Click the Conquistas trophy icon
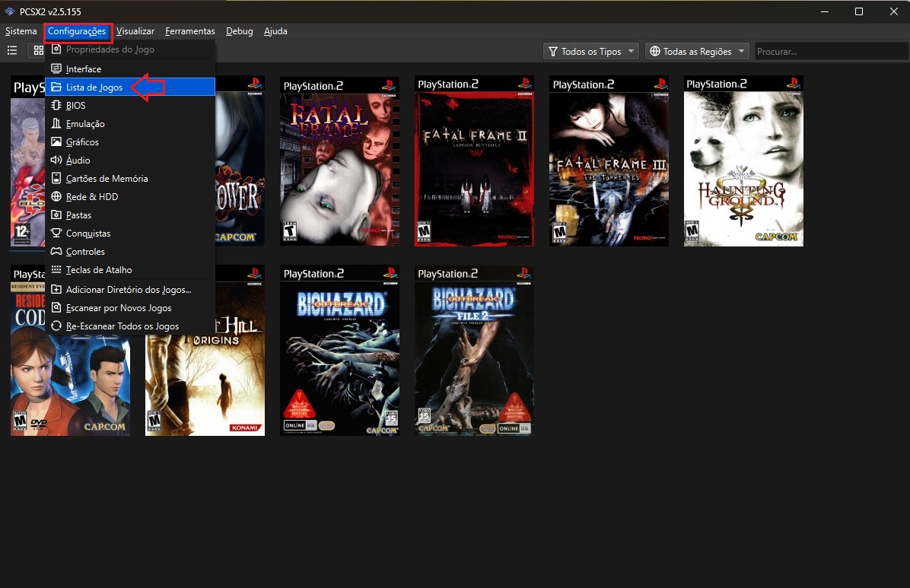 pos(56,234)
